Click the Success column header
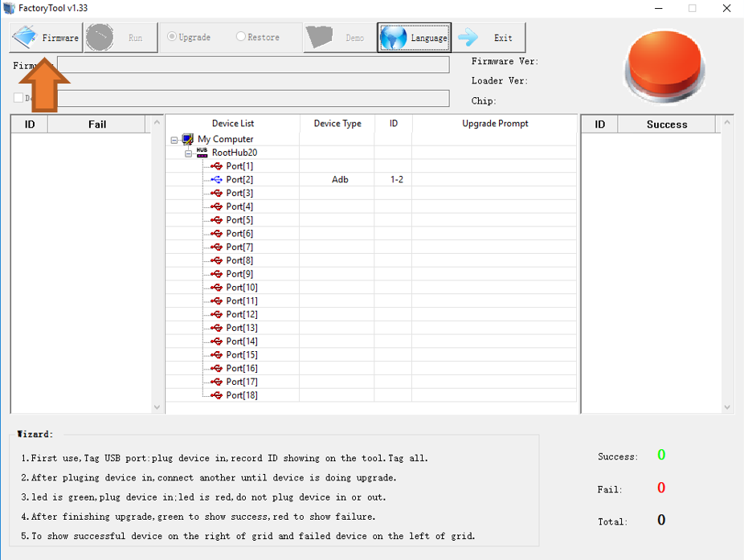The height and width of the screenshot is (560, 744). pos(667,125)
